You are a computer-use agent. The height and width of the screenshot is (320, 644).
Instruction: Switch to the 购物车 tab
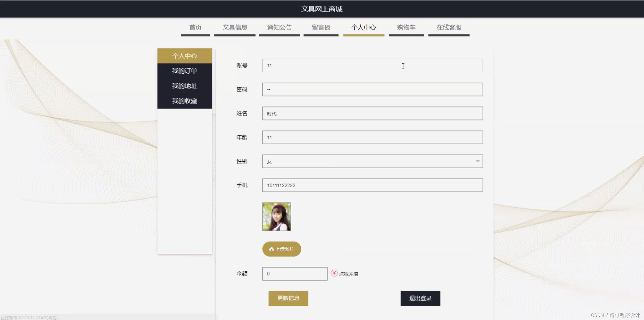406,28
